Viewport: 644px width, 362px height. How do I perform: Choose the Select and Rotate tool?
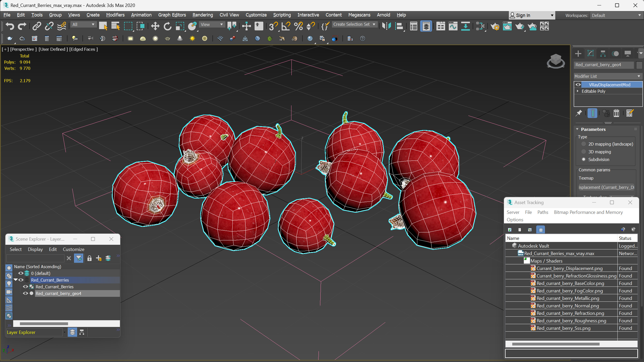(167, 26)
